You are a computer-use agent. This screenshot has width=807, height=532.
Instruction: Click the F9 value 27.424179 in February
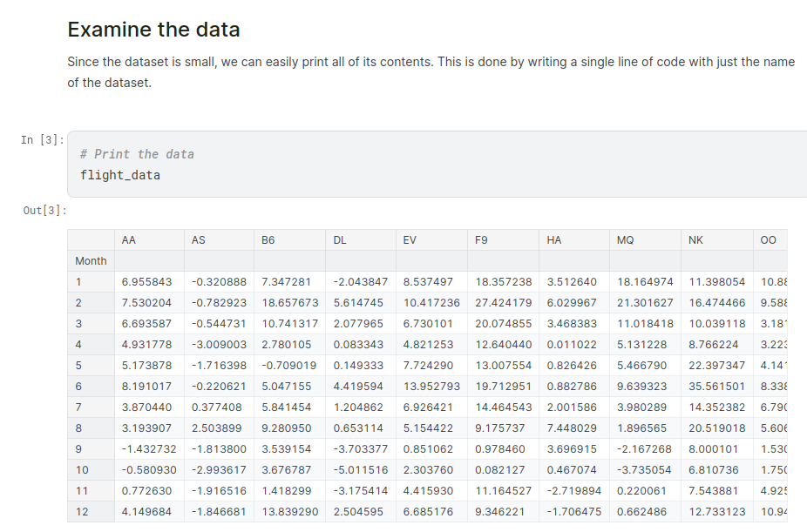click(503, 302)
